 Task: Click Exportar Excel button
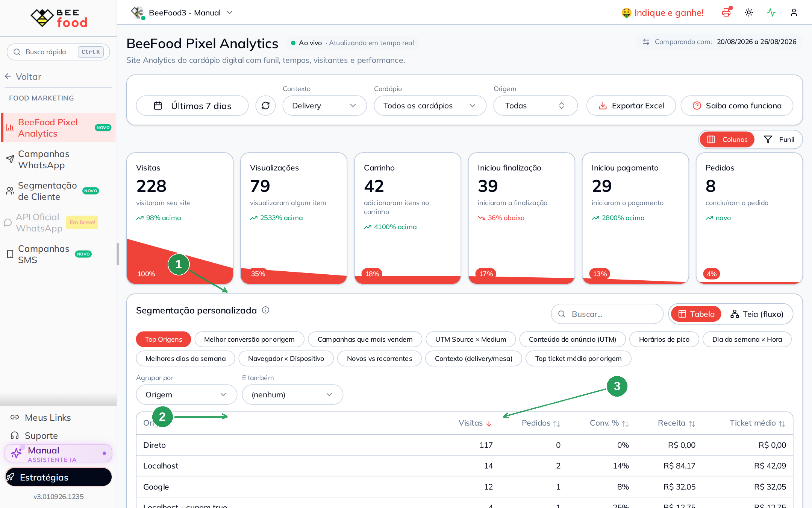[x=631, y=106]
